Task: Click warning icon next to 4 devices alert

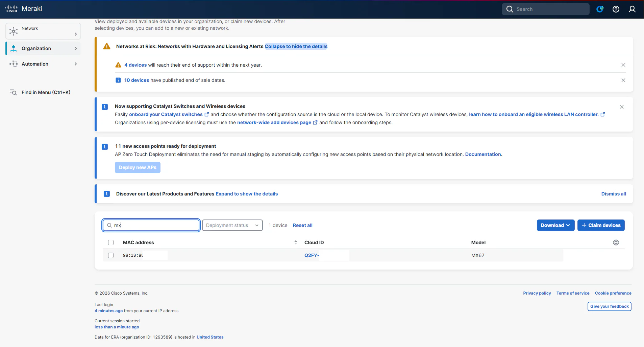Action: [118, 65]
